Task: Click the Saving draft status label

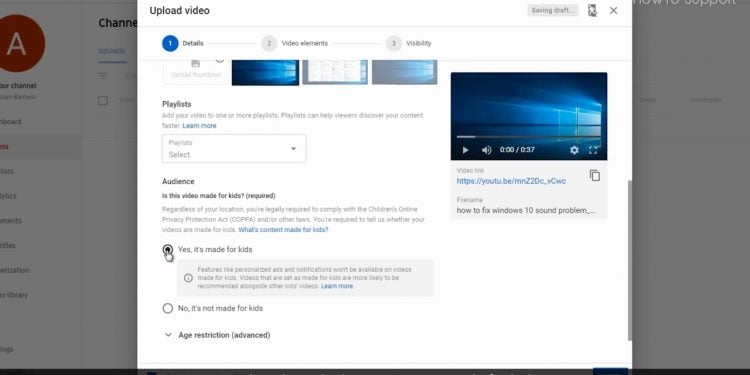Action: pos(552,11)
